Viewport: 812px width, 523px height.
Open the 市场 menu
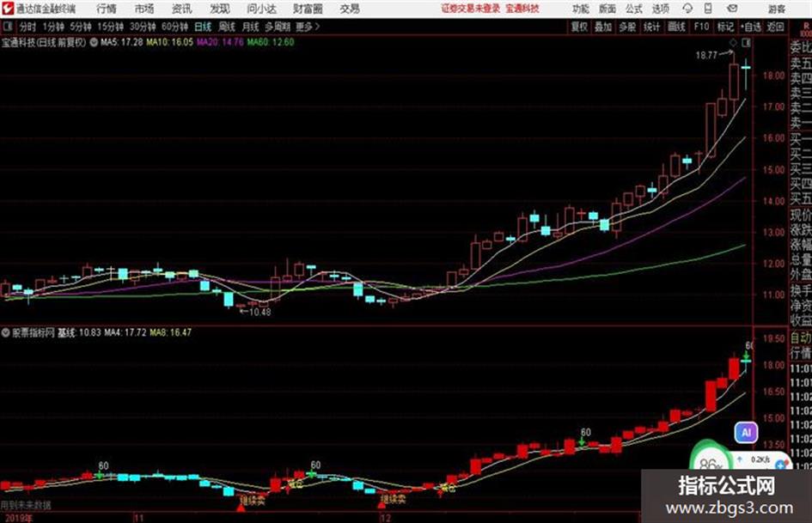click(x=144, y=9)
